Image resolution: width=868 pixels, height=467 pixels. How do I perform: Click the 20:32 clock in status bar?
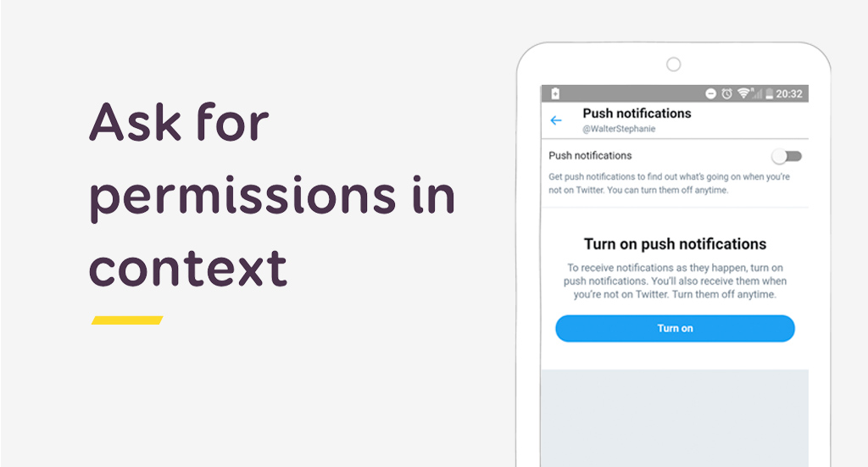pyautogui.click(x=789, y=93)
